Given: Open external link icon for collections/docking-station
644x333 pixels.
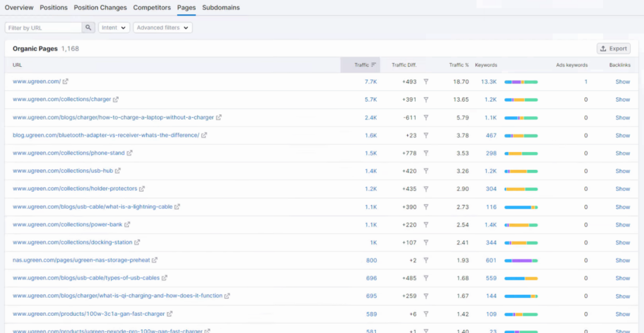Looking at the screenshot, I should (137, 242).
